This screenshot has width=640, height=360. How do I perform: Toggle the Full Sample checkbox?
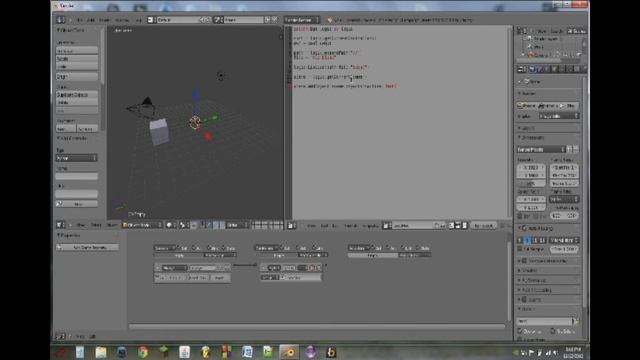[x=520, y=249]
